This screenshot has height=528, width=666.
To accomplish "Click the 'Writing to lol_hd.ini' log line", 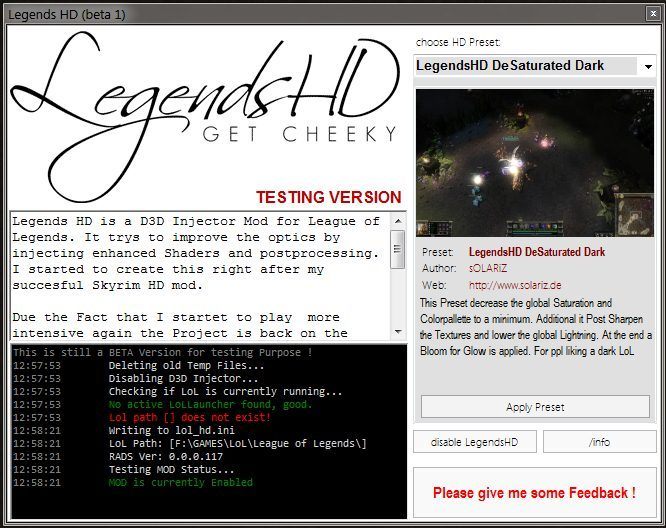I will [172, 430].
